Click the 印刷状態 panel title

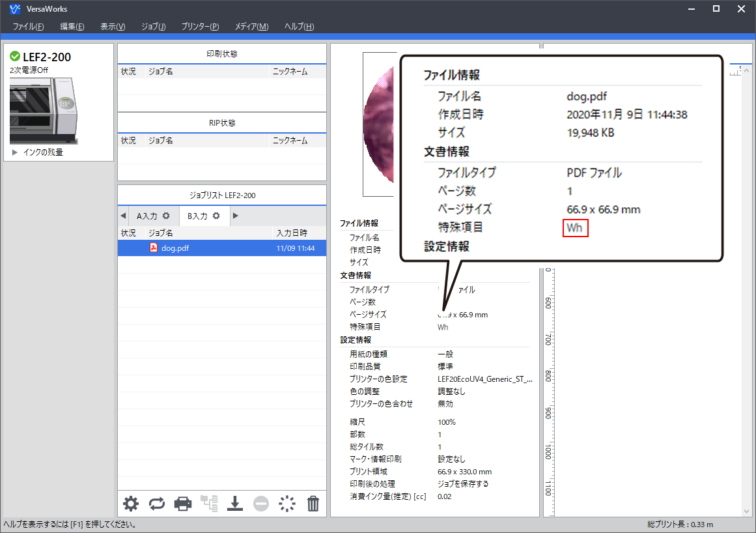click(222, 54)
